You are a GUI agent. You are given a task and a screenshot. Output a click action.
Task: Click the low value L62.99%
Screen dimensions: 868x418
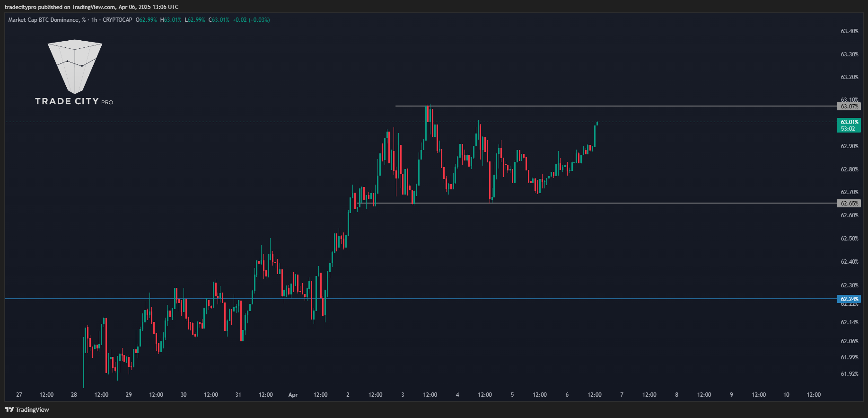(x=195, y=20)
